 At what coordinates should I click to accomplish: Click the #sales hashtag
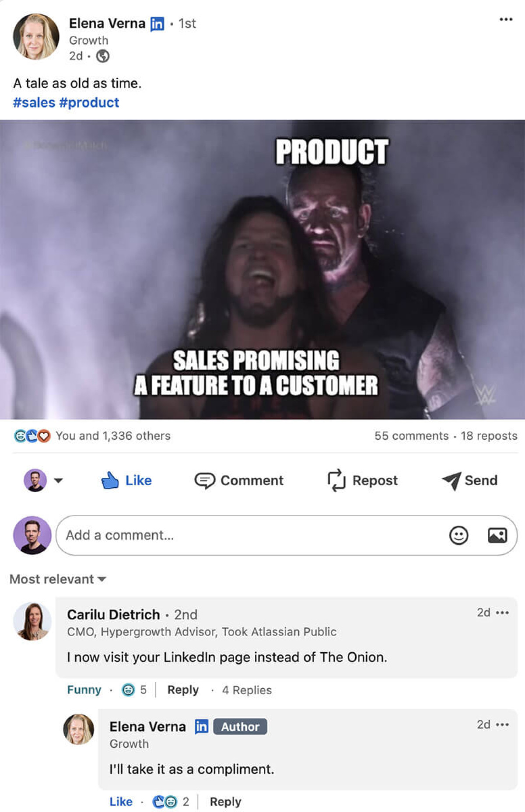pyautogui.click(x=34, y=102)
